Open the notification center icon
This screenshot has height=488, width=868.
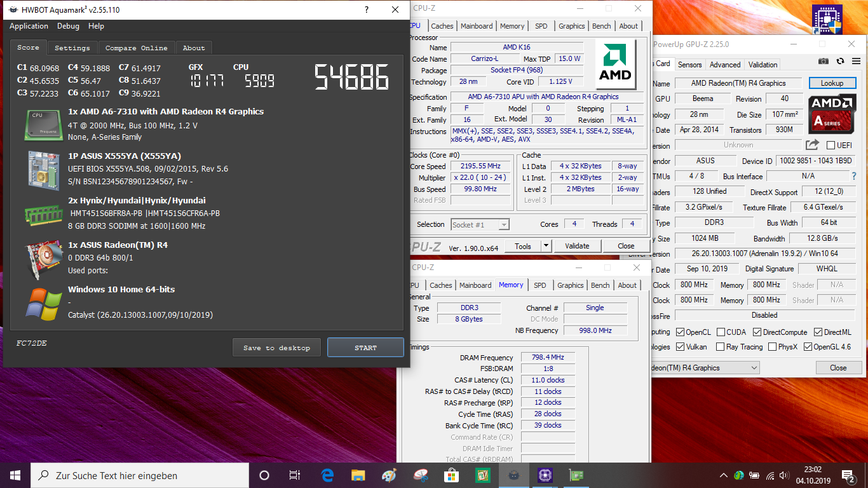(x=848, y=475)
